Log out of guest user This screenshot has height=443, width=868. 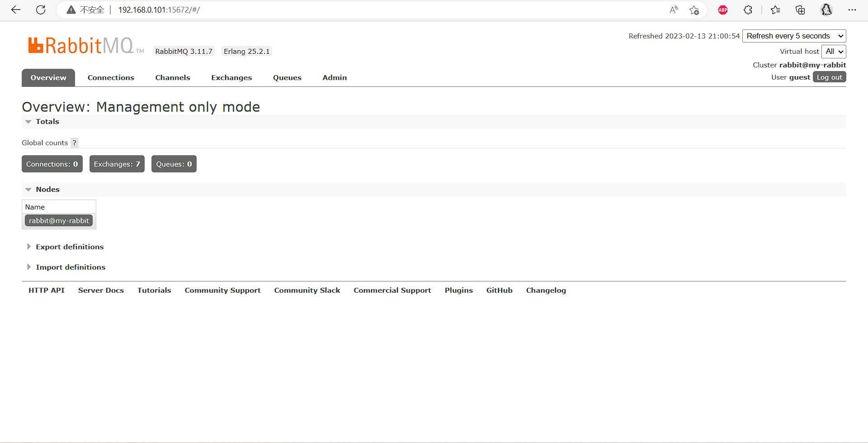[830, 77]
